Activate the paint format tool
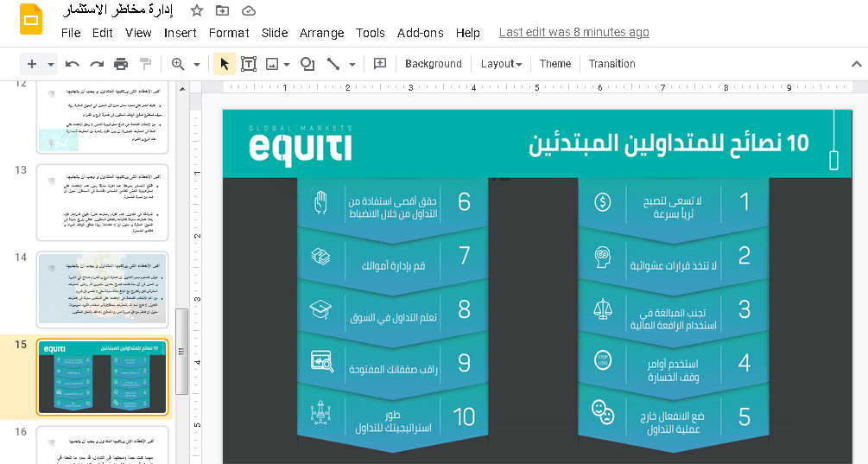Image resolution: width=868 pixels, height=464 pixels. [145, 64]
